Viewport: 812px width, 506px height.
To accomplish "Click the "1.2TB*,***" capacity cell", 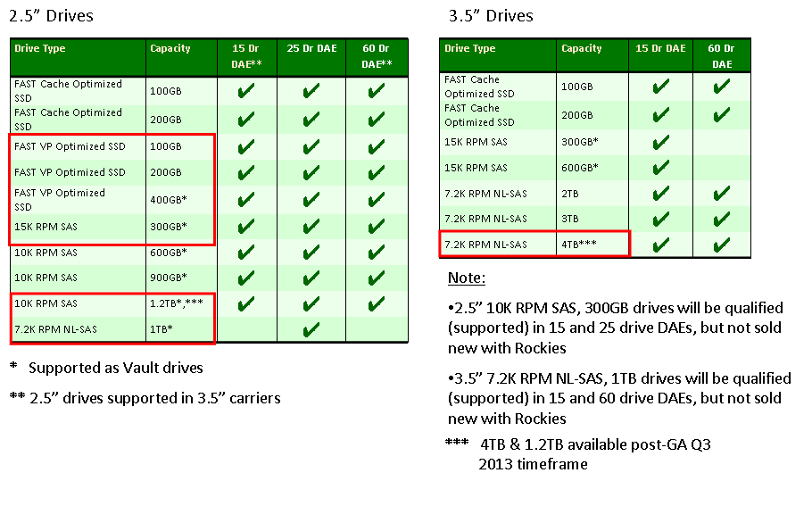I will 177,303.
